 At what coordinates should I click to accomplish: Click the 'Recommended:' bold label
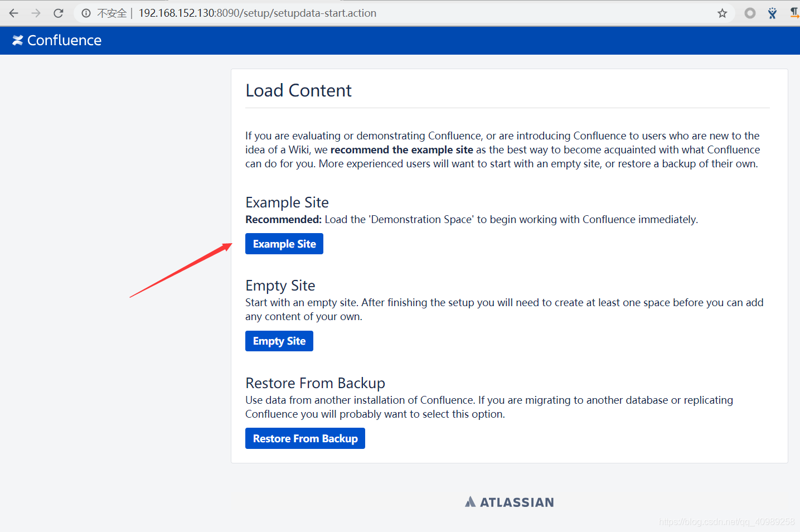(283, 219)
